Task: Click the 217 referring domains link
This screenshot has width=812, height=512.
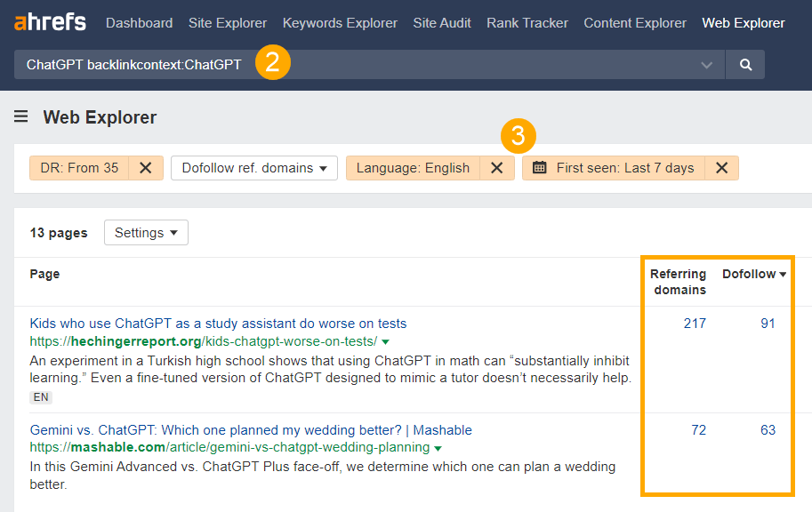Action: [x=694, y=323]
